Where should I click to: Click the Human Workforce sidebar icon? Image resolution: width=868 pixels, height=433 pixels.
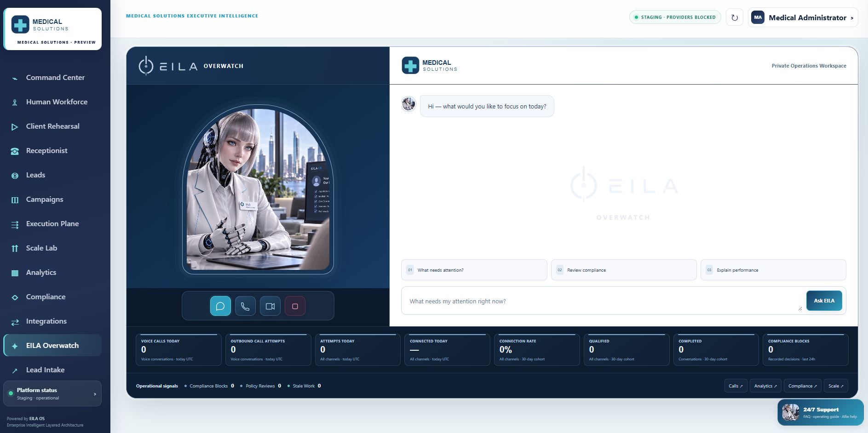click(x=15, y=102)
